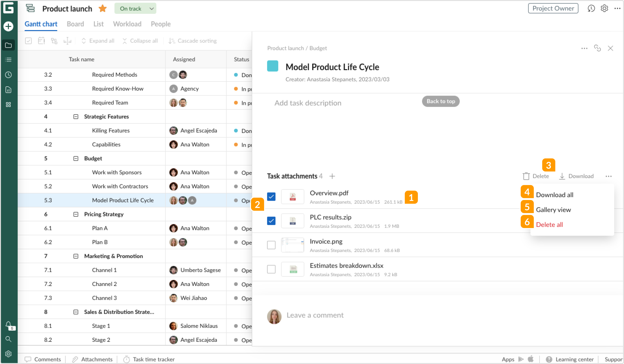Click the copy task link icon
Image resolution: width=624 pixels, height=364 pixels.
click(597, 48)
